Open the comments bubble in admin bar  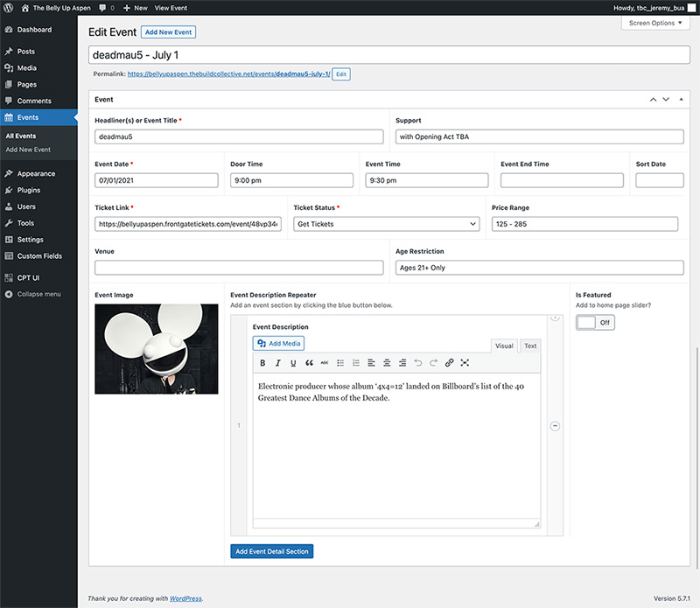(x=107, y=8)
